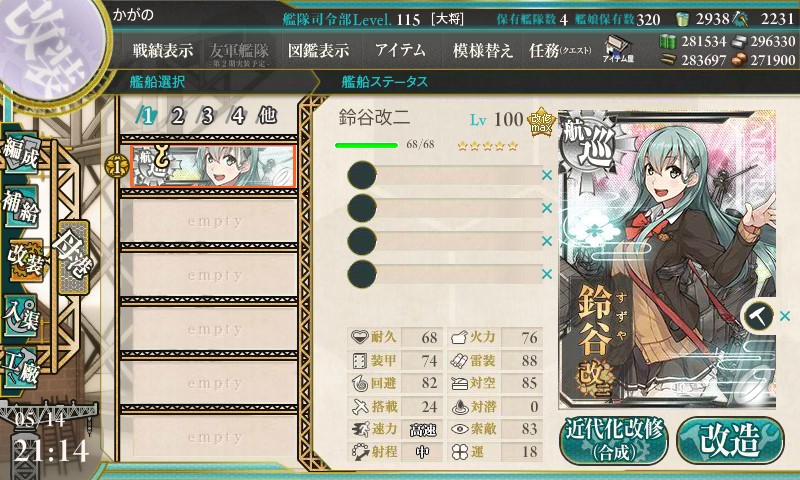Remove equipment from fourth slot X
This screenshot has height=480, width=800.
pyautogui.click(x=547, y=274)
